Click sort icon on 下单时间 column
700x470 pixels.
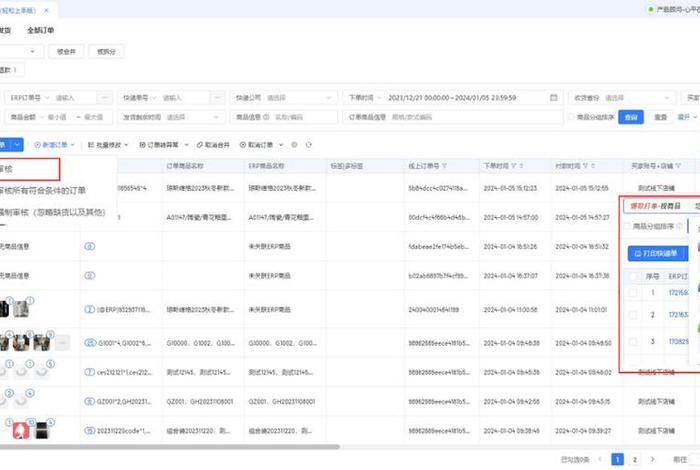click(521, 166)
